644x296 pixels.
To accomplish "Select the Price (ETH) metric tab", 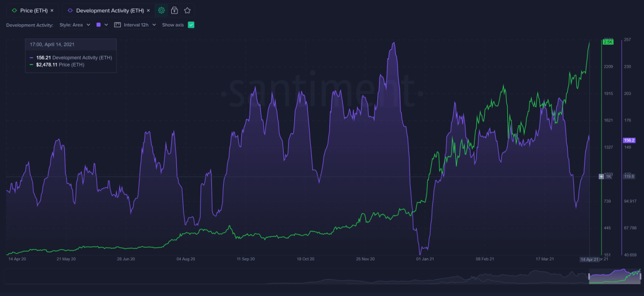I will (33, 10).
